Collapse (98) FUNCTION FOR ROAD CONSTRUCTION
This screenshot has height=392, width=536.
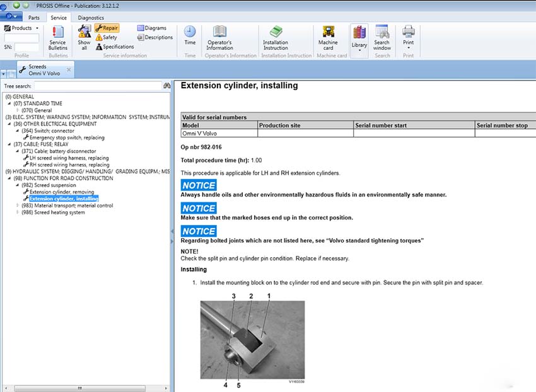pyautogui.click(x=9, y=178)
